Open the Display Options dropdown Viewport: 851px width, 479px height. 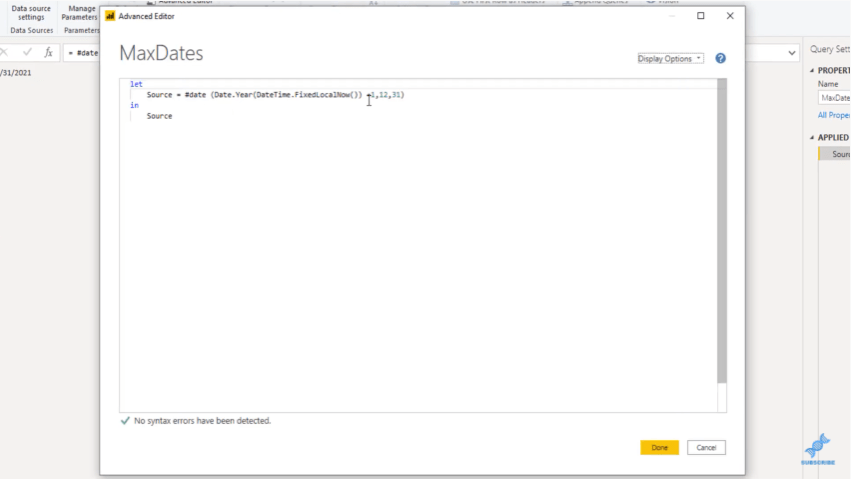point(670,59)
